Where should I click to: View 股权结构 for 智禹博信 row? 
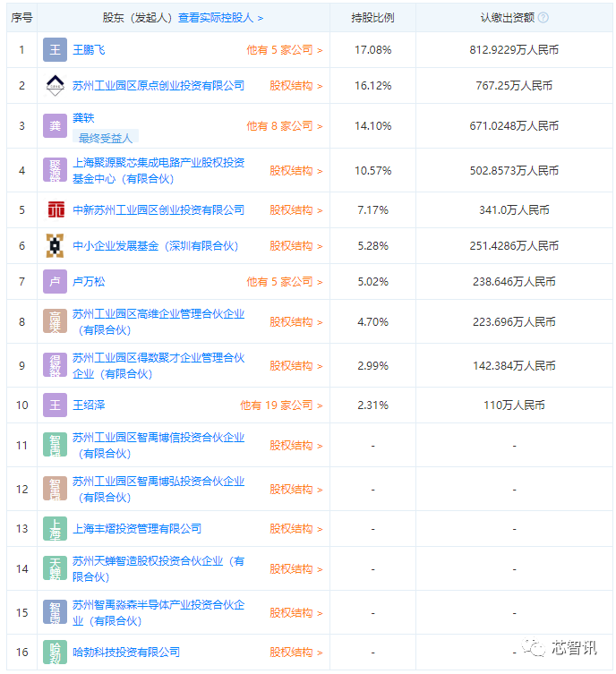(296, 446)
